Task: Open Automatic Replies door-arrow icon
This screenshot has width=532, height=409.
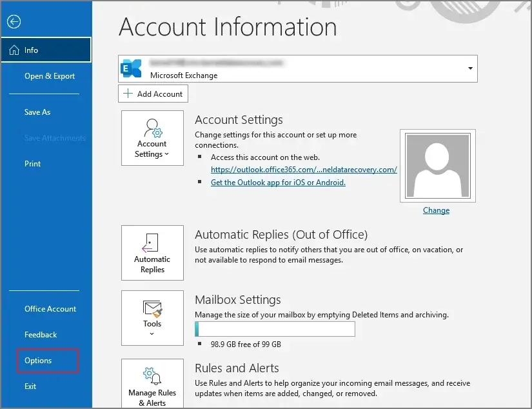Action: 152,243
